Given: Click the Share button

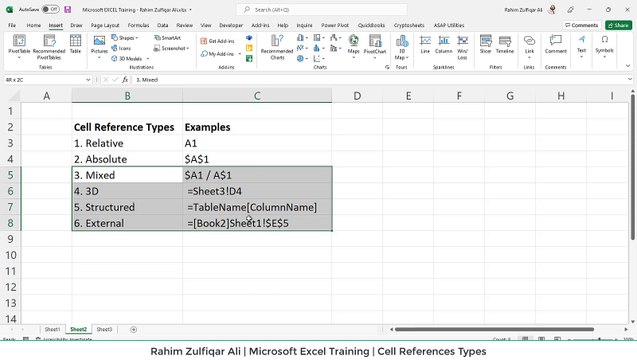Looking at the screenshot, I should (x=619, y=25).
